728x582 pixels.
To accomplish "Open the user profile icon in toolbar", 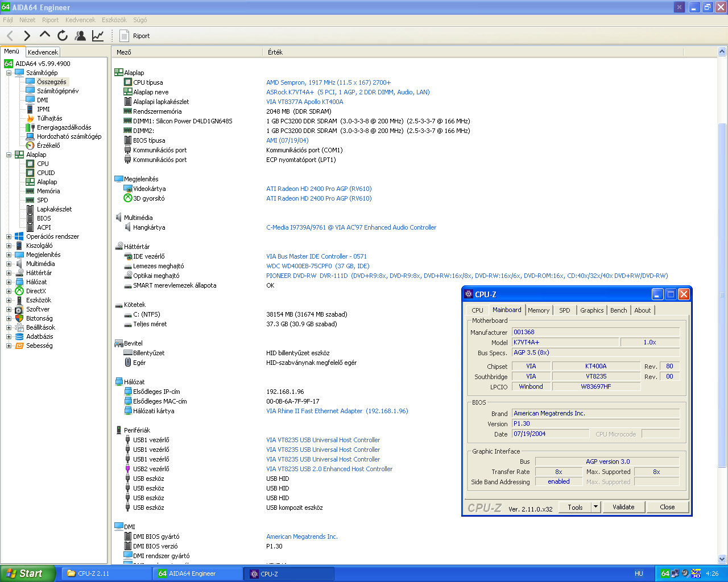I will [80, 36].
